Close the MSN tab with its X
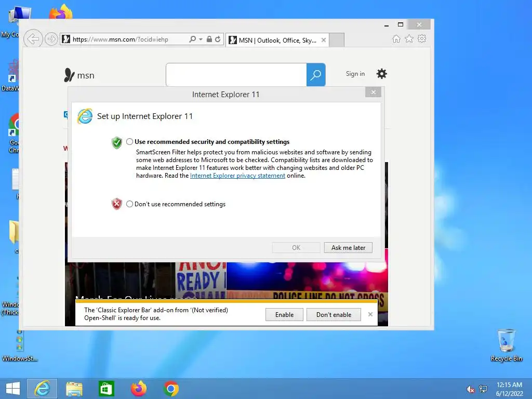This screenshot has width=532, height=399. coord(324,40)
